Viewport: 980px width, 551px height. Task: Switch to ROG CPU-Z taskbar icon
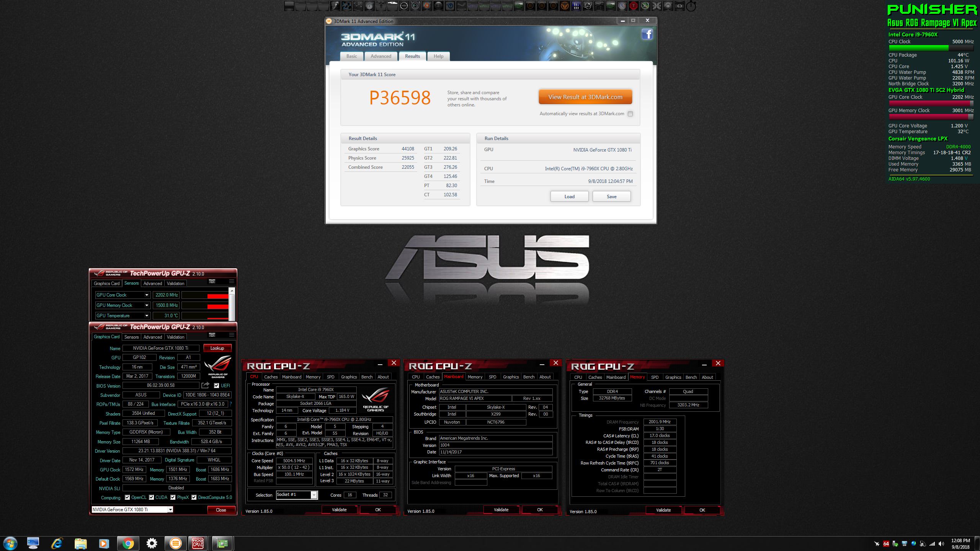point(198,543)
